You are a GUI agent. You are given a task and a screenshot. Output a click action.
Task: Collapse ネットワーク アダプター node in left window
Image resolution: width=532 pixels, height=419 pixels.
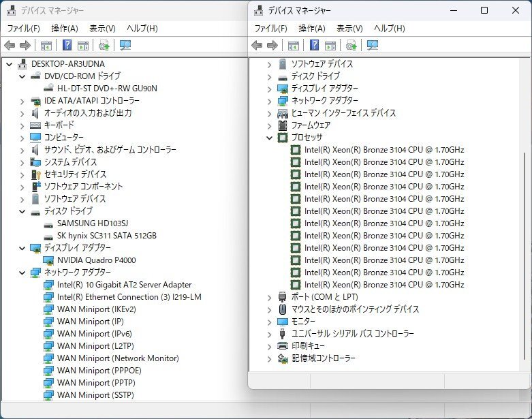pyautogui.click(x=22, y=273)
